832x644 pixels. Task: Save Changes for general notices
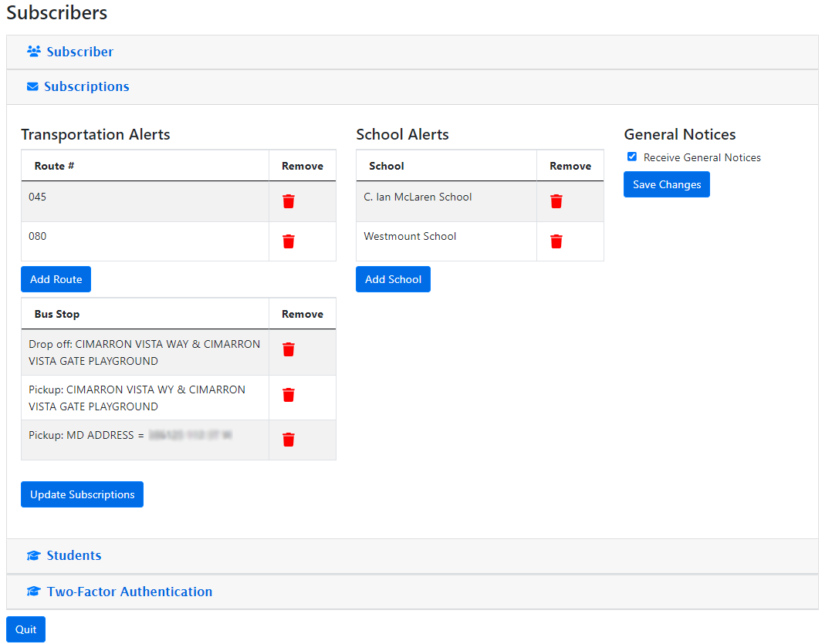[x=666, y=184]
